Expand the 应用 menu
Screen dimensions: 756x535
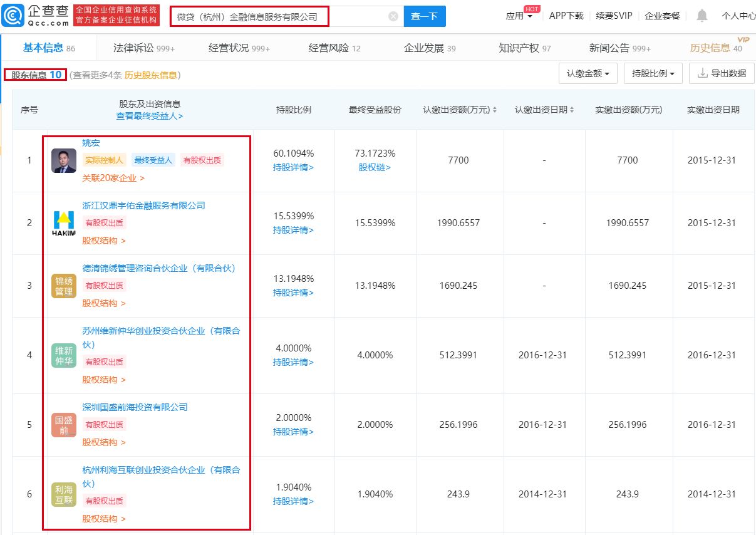[x=519, y=16]
